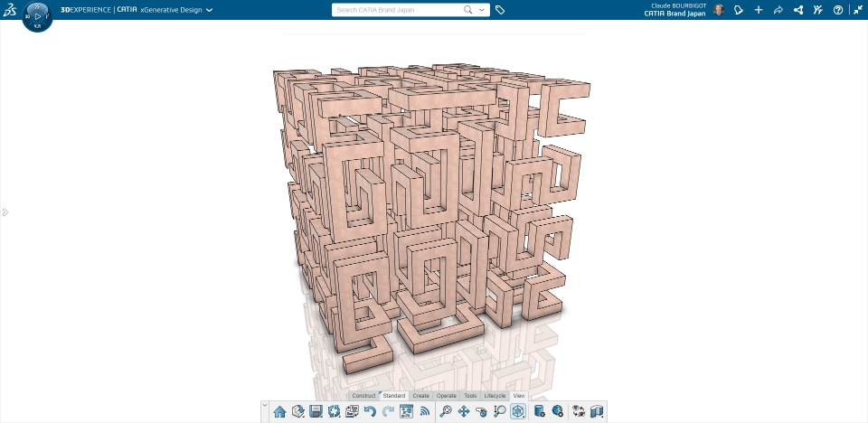868x423 pixels.
Task: Select the Zoom magnifier icon
Action: coord(500,411)
